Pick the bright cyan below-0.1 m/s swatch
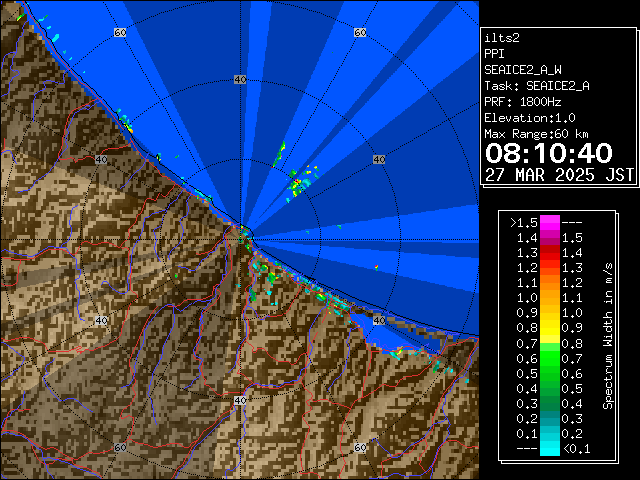Image resolution: width=640 pixels, height=480 pixels. click(x=550, y=449)
